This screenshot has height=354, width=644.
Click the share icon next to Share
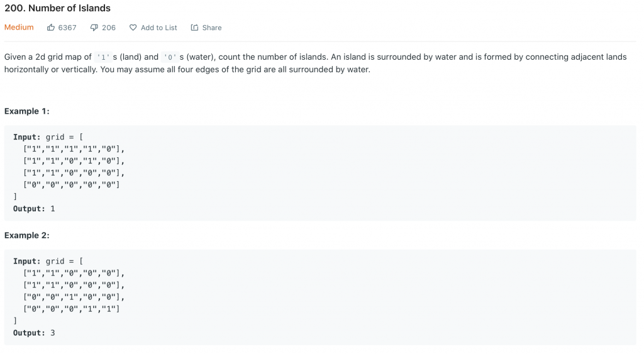(195, 28)
